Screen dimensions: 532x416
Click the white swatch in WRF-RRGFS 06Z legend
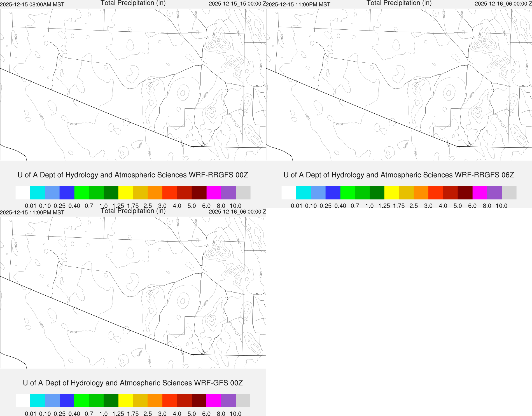coord(289,193)
